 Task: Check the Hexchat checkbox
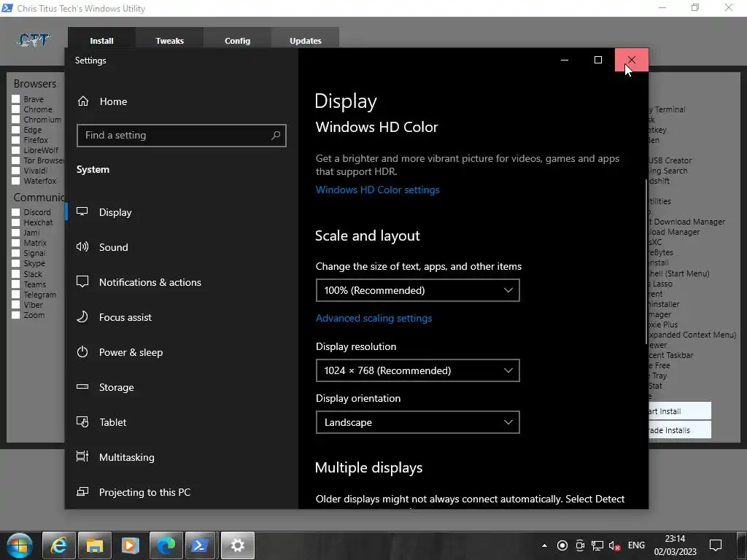click(x=16, y=222)
